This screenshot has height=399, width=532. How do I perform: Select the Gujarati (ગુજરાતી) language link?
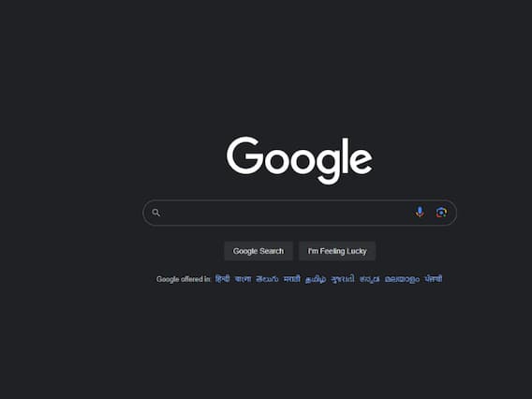tap(343, 279)
